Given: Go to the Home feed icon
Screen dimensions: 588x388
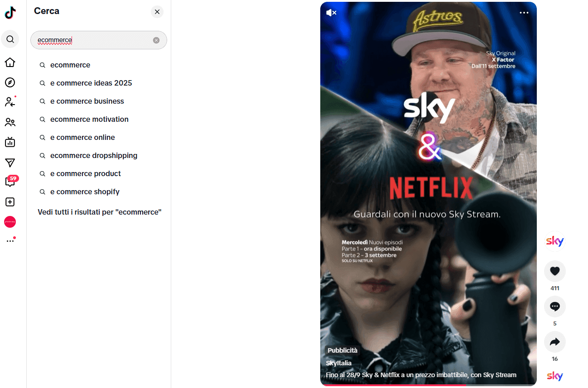Looking at the screenshot, I should 10,62.
